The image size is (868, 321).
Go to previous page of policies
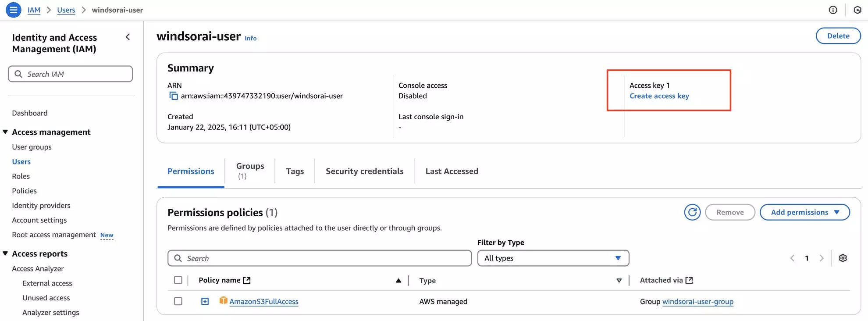click(x=792, y=258)
